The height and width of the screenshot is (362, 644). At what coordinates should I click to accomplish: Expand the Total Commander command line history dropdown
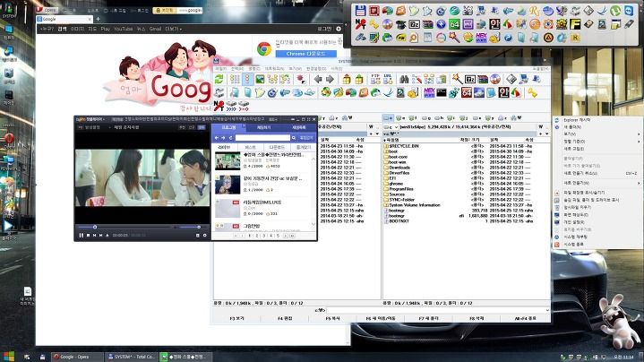[x=547, y=310]
